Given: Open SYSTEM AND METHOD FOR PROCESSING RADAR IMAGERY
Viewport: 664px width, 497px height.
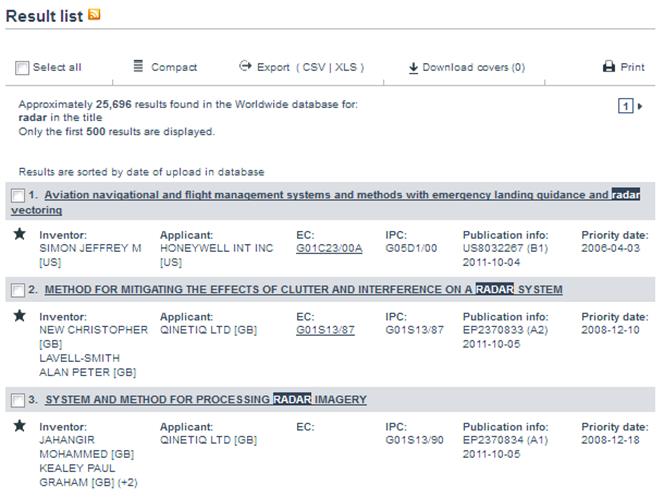Looking at the screenshot, I should 206,399.
